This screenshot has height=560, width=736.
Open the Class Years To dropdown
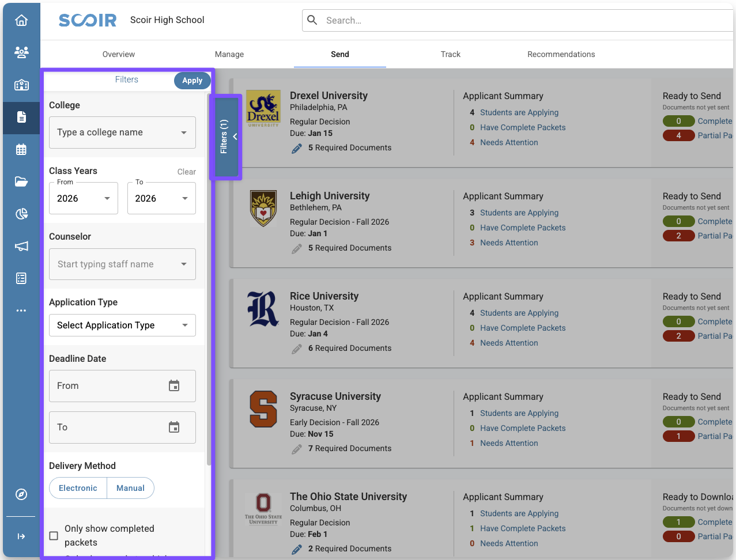[x=161, y=198]
